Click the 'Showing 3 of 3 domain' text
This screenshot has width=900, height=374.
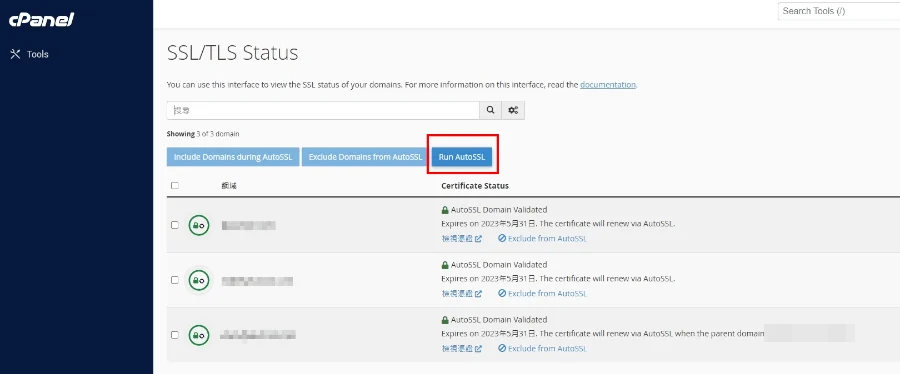click(203, 134)
